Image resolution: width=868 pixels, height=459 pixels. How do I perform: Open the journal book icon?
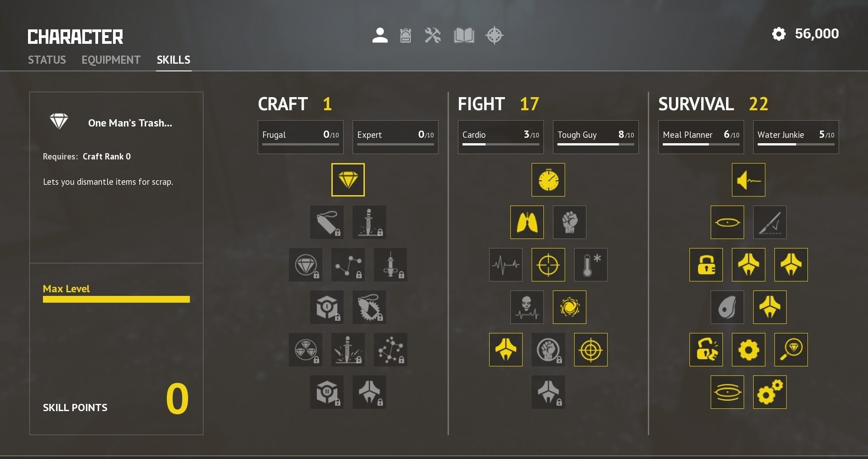click(464, 35)
